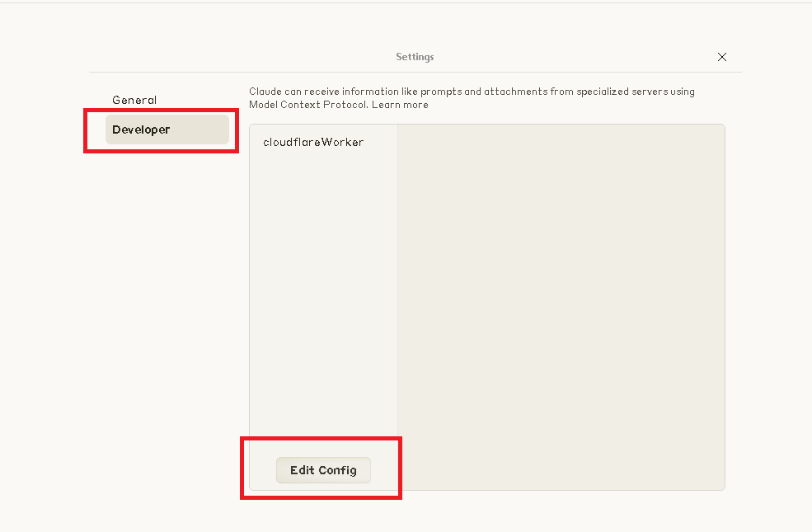
Task: Click empty area right of Edit Config
Action: (561, 470)
